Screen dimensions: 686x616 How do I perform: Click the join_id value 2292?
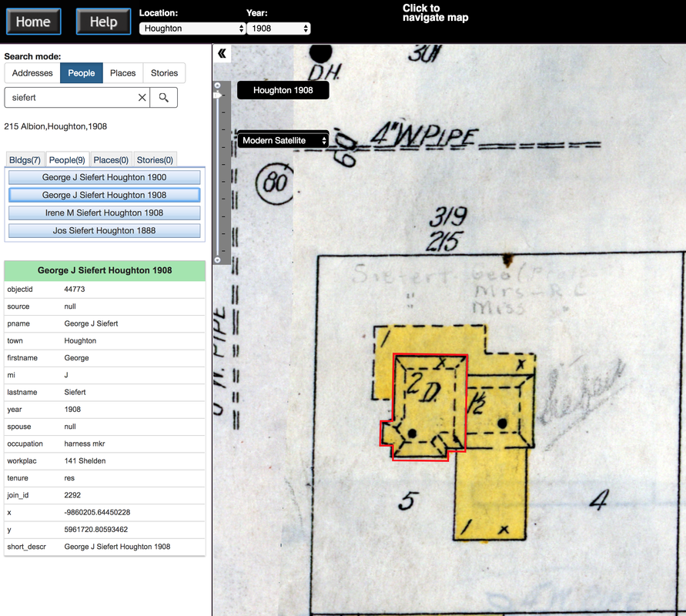point(72,495)
